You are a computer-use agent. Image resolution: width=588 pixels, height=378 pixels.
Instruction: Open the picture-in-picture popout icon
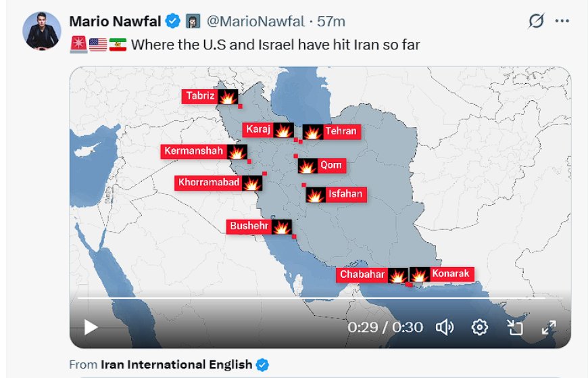[x=514, y=327]
